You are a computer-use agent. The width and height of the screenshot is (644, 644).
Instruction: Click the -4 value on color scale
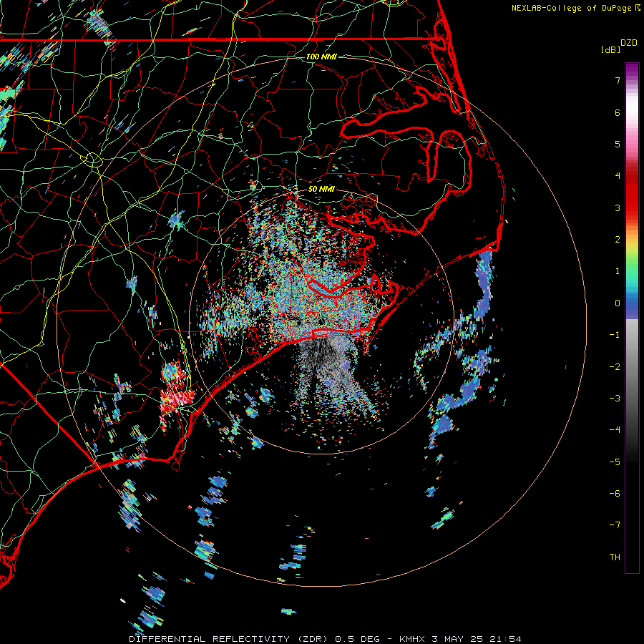point(615,430)
